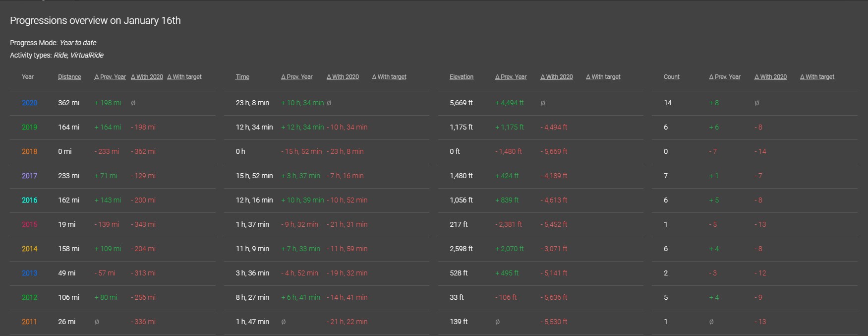The width and height of the screenshot is (868, 336).
Task: Click the Year to date progress mode text
Action: click(78, 43)
